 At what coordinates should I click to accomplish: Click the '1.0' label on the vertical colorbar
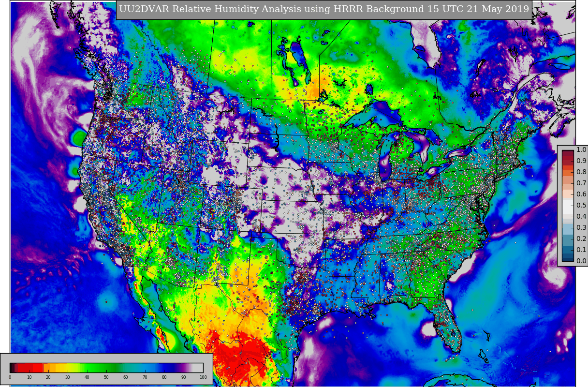click(581, 150)
